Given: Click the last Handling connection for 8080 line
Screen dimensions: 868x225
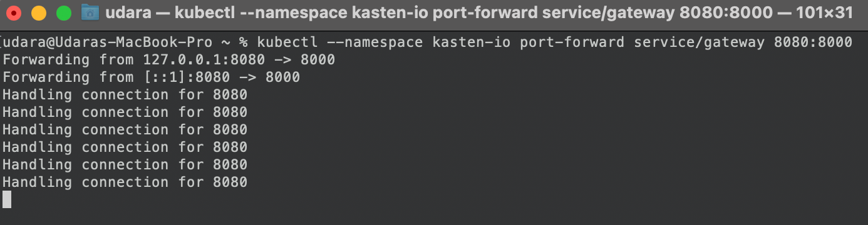Looking at the screenshot, I should pos(125,182).
